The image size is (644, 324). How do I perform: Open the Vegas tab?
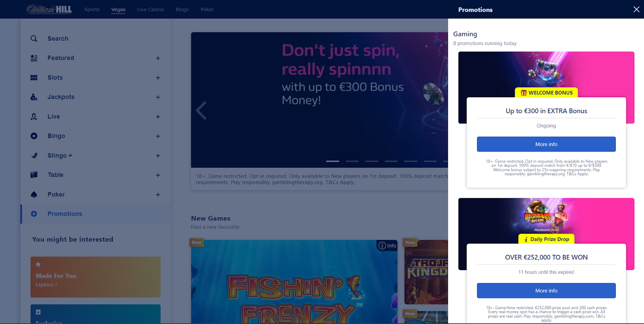point(118,9)
